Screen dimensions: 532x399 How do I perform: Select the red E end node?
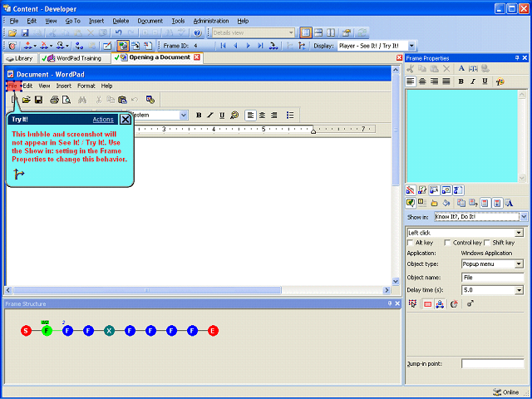[213, 331]
